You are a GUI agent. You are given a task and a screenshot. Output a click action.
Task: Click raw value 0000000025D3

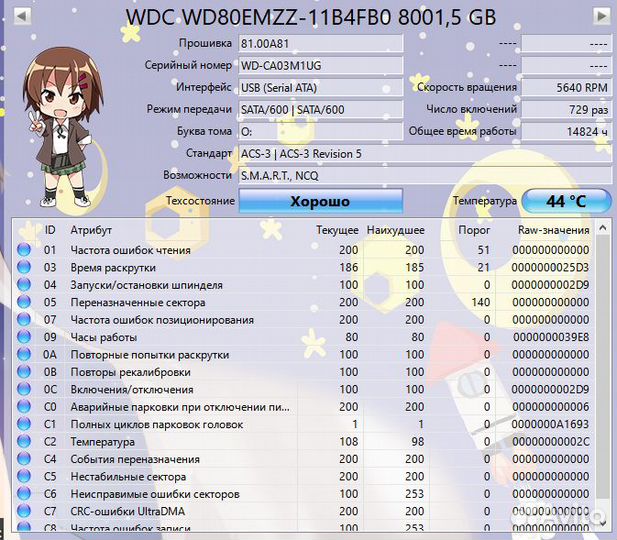pos(550,267)
